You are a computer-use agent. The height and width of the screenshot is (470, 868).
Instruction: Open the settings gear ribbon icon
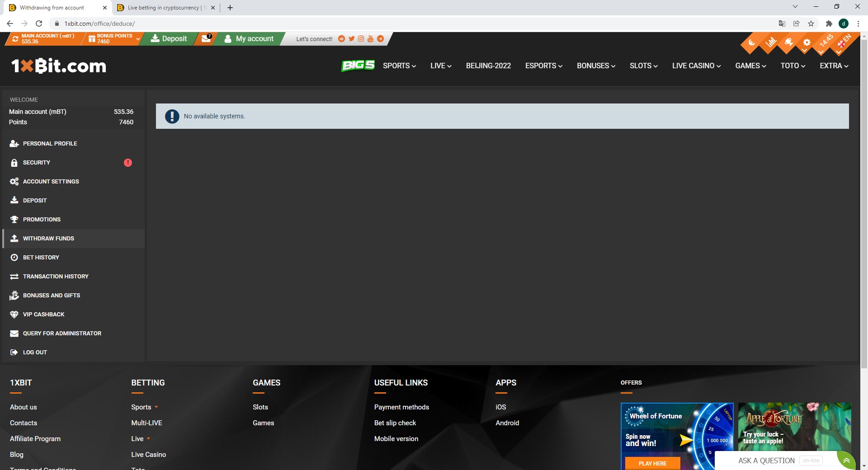pyautogui.click(x=807, y=43)
